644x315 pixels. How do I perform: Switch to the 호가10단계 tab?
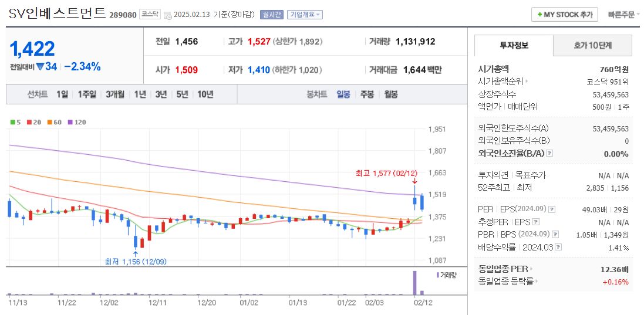click(x=593, y=45)
